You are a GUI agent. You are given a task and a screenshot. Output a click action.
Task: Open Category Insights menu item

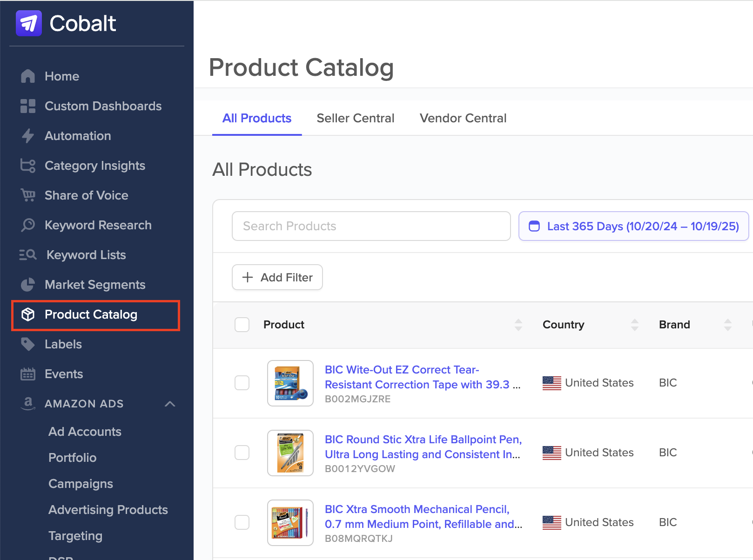tap(96, 166)
